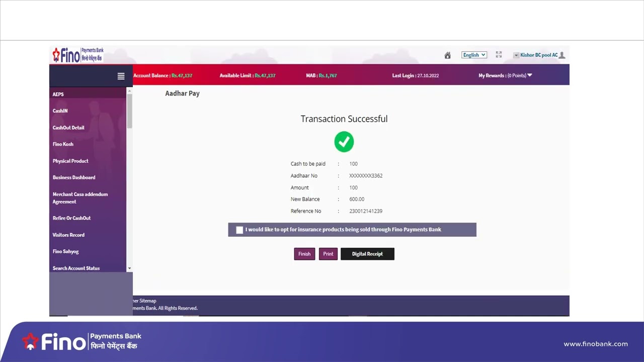Click sidebar scrollbar up arrow
This screenshot has height=362, width=644.
[129, 90]
